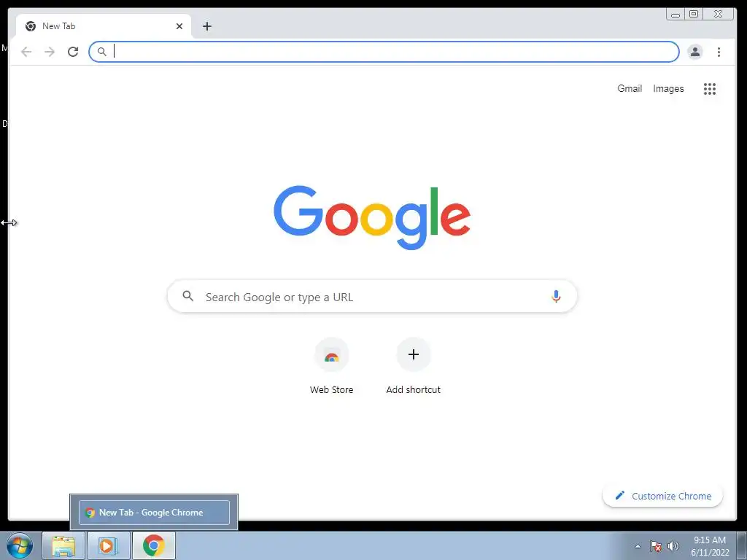Open a new tab with plus button
Viewport: 747px width, 560px height.
pyautogui.click(x=206, y=26)
